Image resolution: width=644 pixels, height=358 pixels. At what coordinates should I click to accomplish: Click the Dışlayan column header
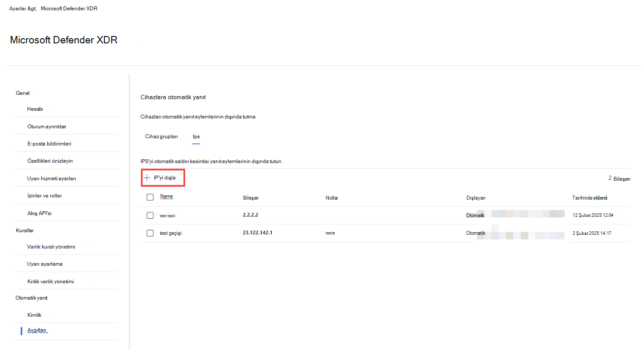pos(476,198)
